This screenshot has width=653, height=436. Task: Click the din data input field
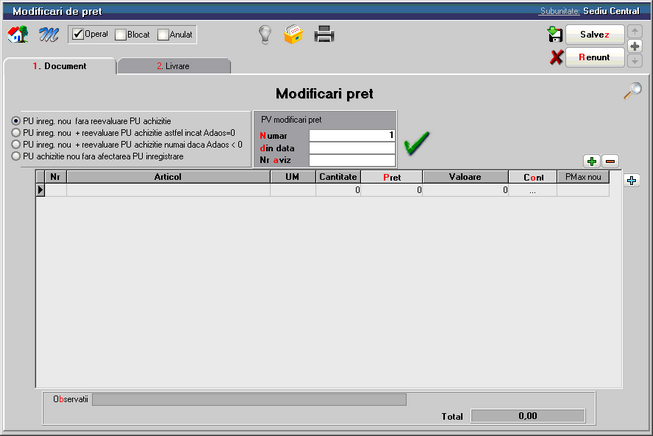[x=352, y=148]
